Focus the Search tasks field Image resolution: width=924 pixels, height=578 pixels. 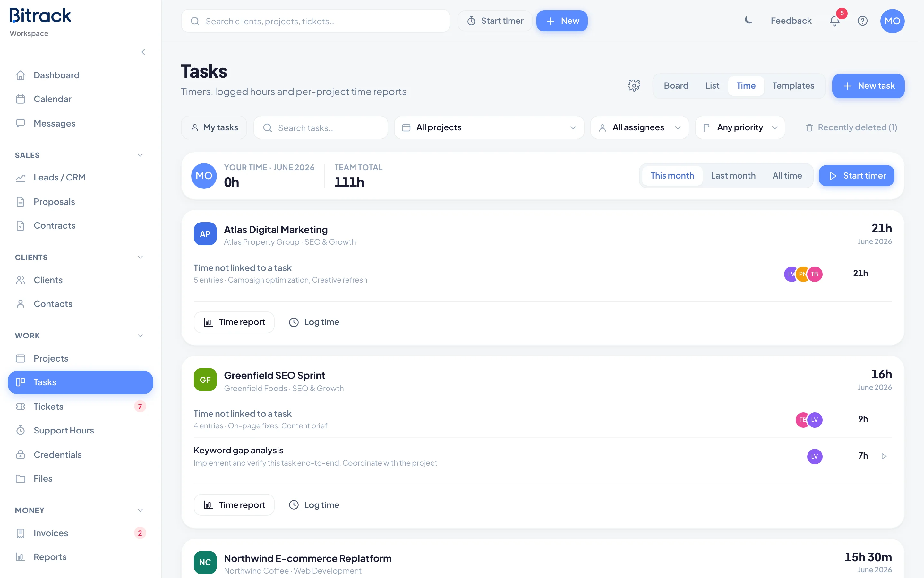tap(321, 127)
